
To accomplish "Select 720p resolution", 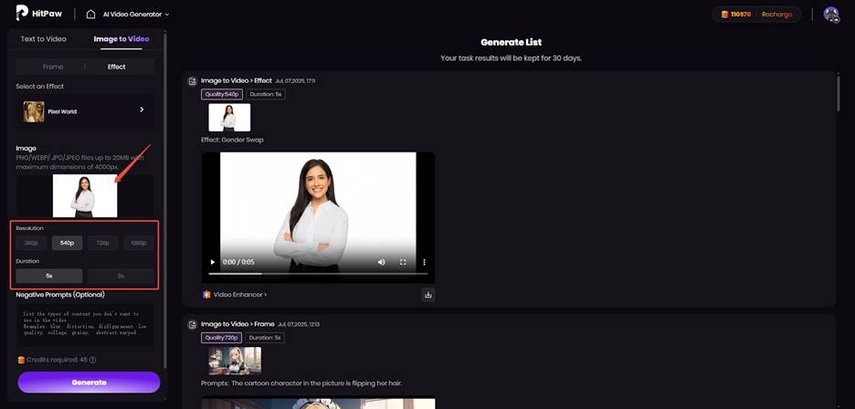I will 103,243.
